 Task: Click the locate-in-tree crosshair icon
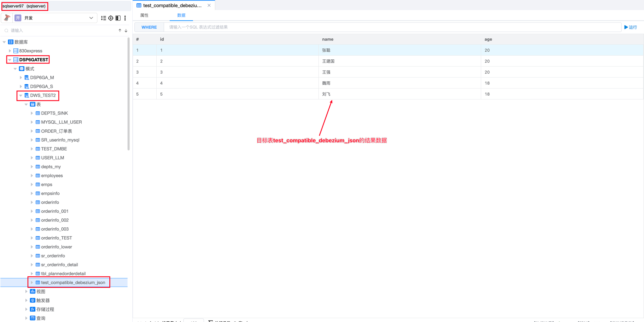(110, 18)
